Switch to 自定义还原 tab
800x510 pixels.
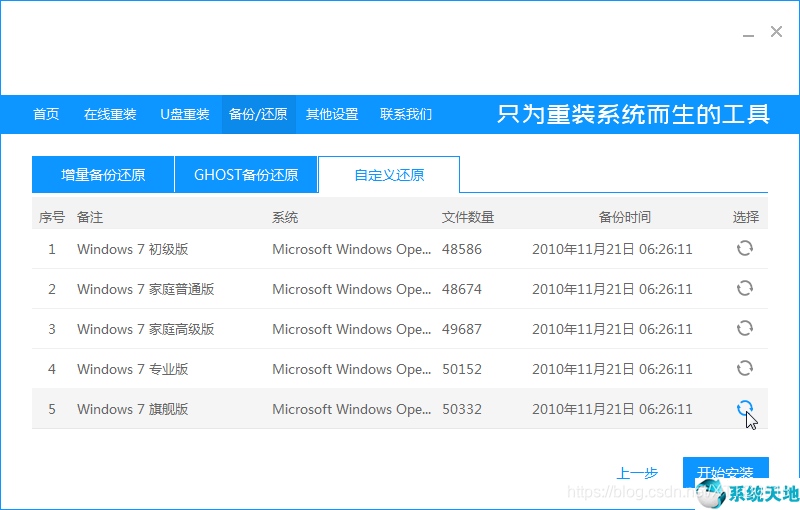389,175
